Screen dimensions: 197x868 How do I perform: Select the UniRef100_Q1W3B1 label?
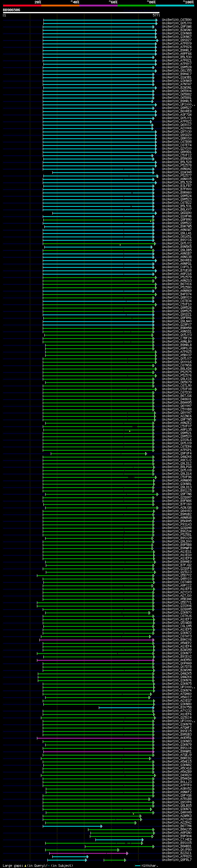pyautogui.click(x=177, y=78)
